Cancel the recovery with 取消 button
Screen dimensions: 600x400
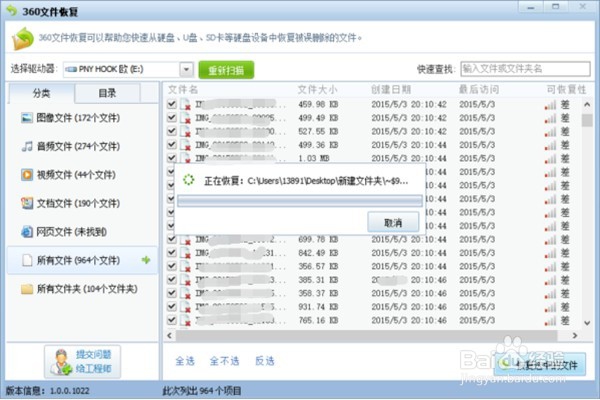(393, 222)
